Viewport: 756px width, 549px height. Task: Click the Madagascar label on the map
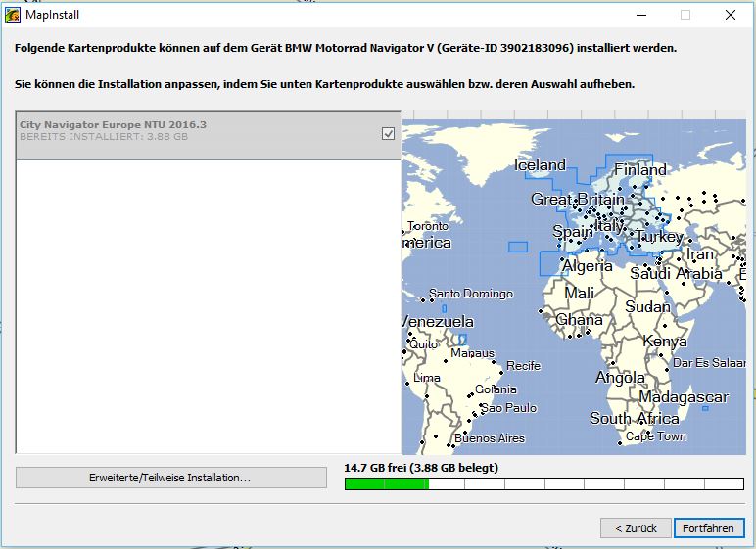tap(683, 397)
